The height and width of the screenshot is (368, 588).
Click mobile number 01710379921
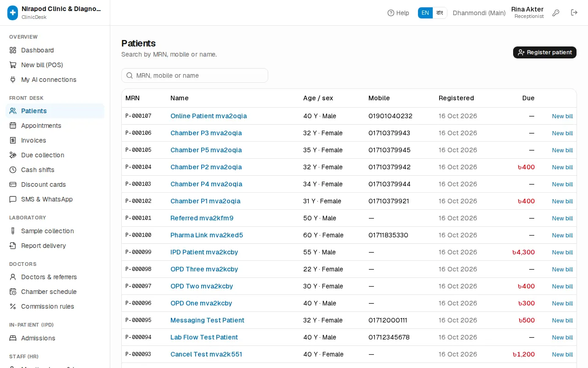(389, 201)
